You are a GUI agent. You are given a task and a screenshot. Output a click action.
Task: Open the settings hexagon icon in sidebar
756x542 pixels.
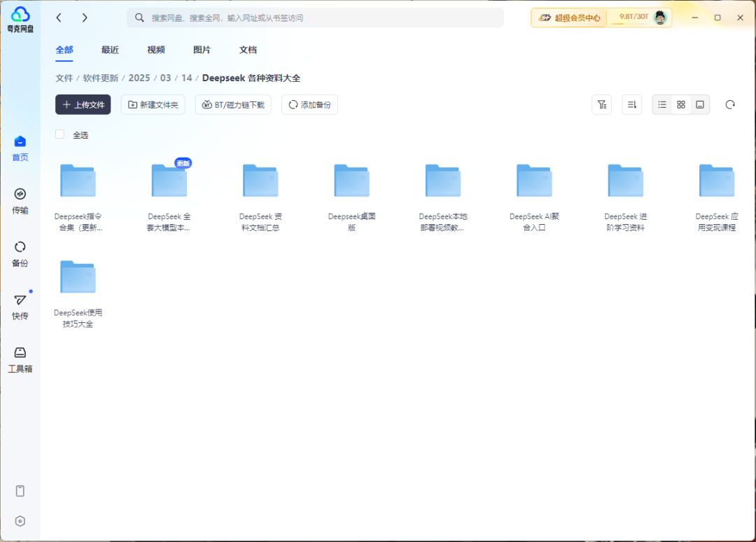point(20,521)
